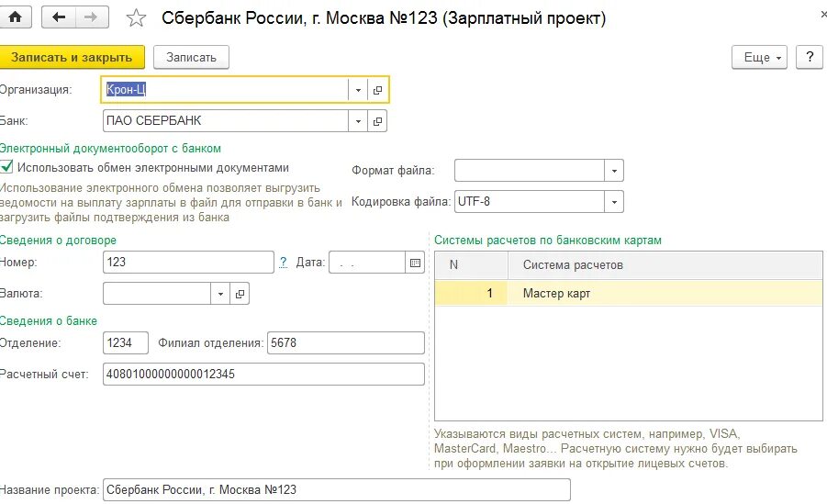
Task: Select the Мастер карт row in the table
Action: (x=629, y=293)
